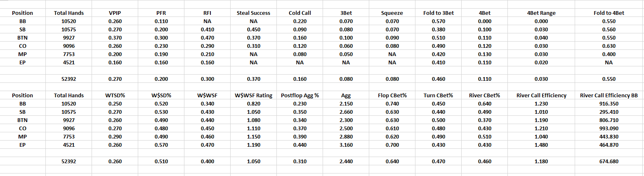Select the Steal Success header cell

tap(253, 13)
